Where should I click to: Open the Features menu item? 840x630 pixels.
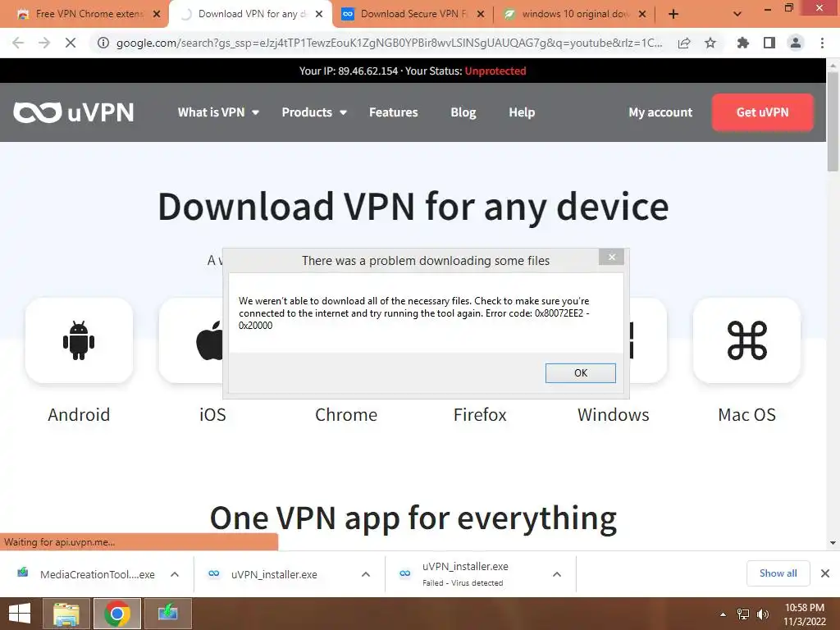(x=393, y=112)
